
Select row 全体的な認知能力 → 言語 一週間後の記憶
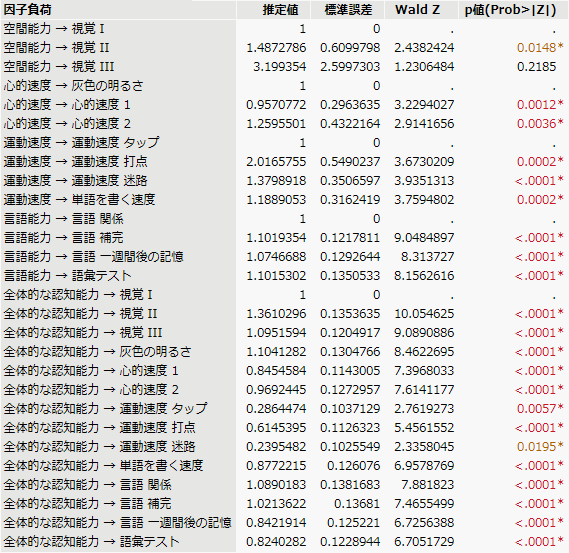284,523
